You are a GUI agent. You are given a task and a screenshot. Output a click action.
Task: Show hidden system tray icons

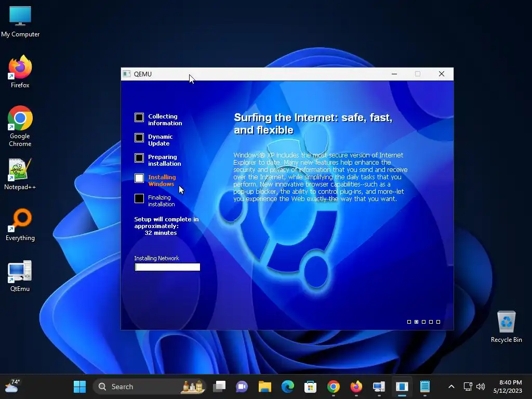point(451,387)
